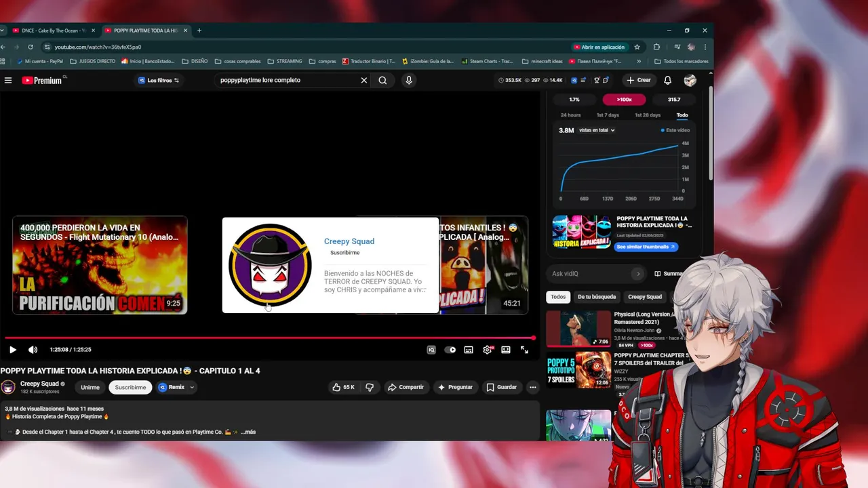Open the JUEGOS DIRECTO bookmark folder

[93, 61]
